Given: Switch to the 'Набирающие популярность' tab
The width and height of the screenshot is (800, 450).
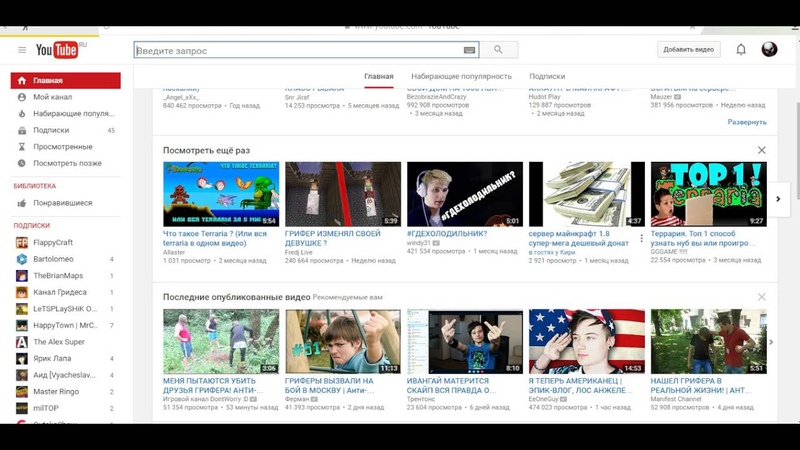Looking at the screenshot, I should pyautogui.click(x=461, y=76).
